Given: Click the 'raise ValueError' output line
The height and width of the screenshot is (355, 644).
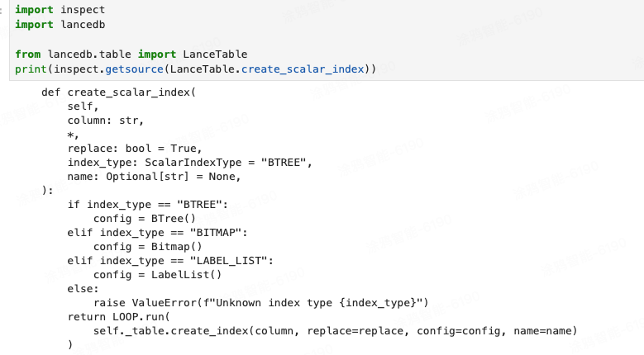Looking at the screenshot, I should pyautogui.click(x=260, y=303).
